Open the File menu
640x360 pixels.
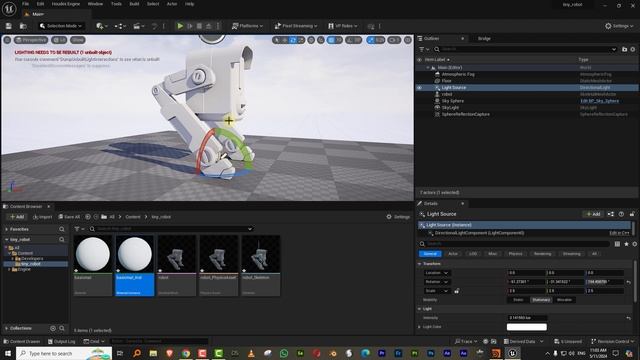click(25, 4)
